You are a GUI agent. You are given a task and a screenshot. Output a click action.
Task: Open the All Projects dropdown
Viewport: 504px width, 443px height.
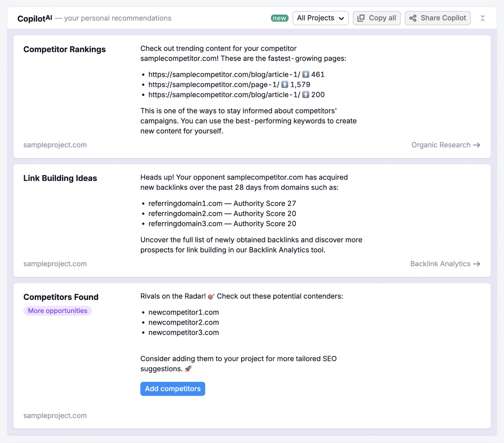316,18
